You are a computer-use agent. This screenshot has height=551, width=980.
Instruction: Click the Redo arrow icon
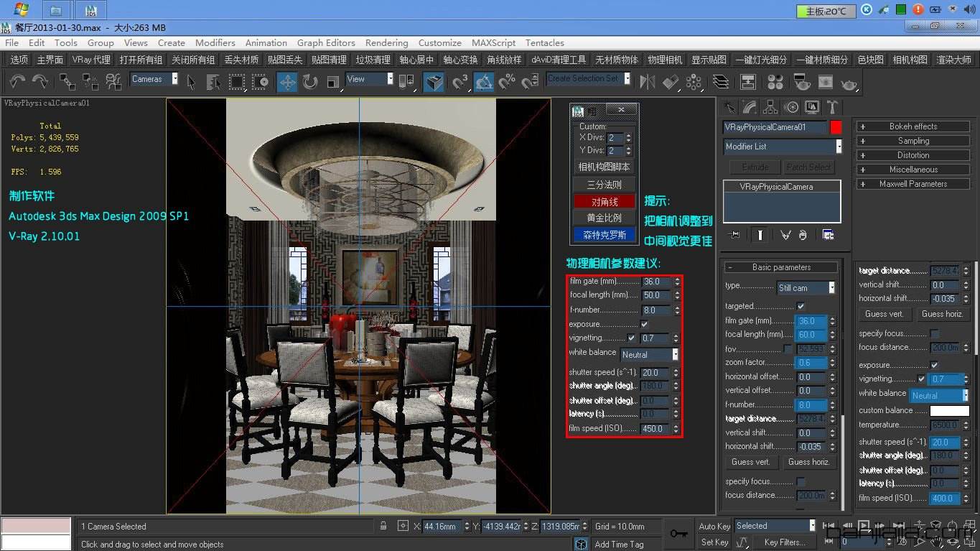tap(40, 81)
